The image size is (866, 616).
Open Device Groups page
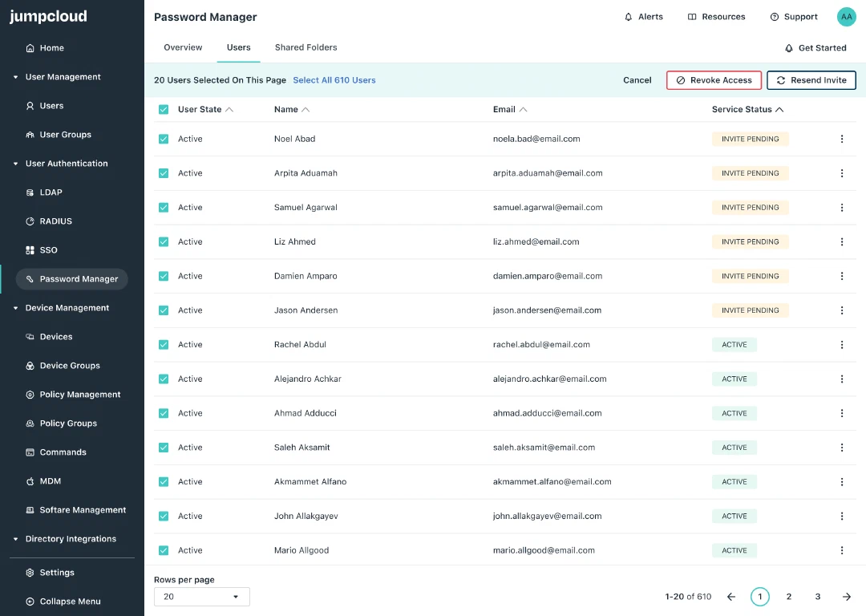click(x=63, y=366)
